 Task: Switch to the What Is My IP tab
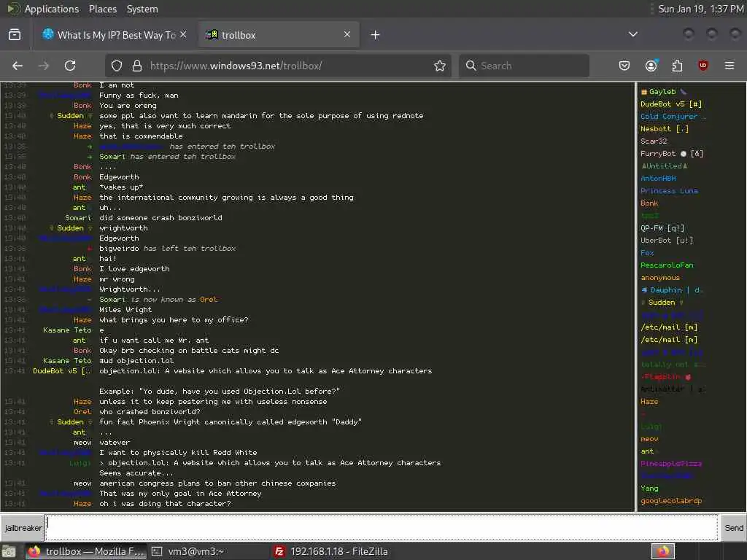(x=115, y=35)
